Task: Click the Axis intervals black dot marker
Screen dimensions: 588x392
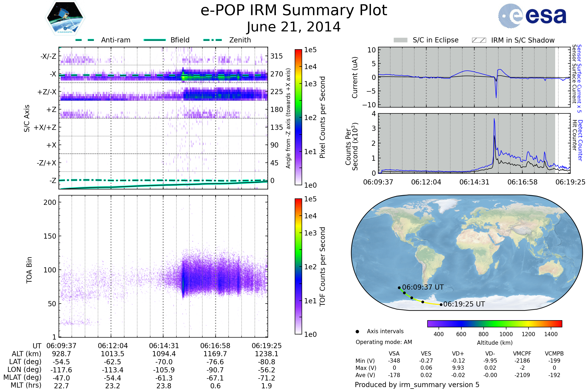Action: pos(357,331)
